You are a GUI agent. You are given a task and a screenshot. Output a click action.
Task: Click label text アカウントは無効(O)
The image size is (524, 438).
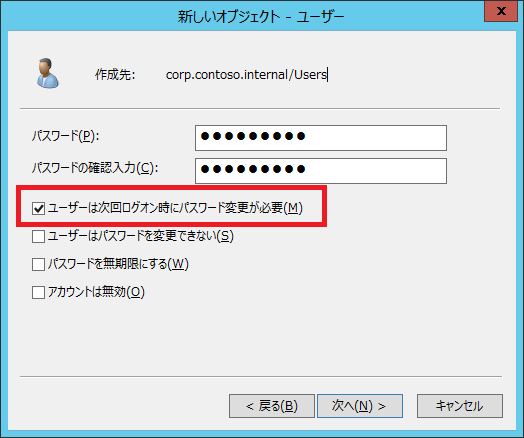pos(96,292)
